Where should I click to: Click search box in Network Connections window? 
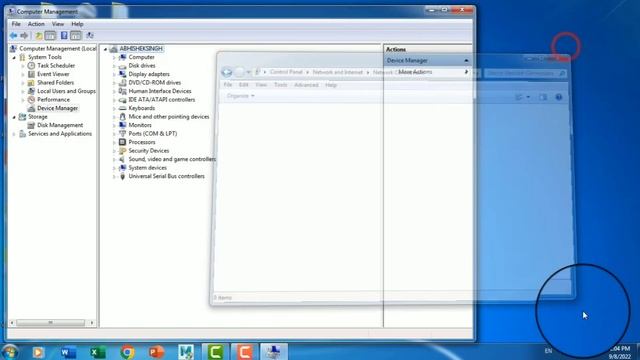[x=526, y=73]
